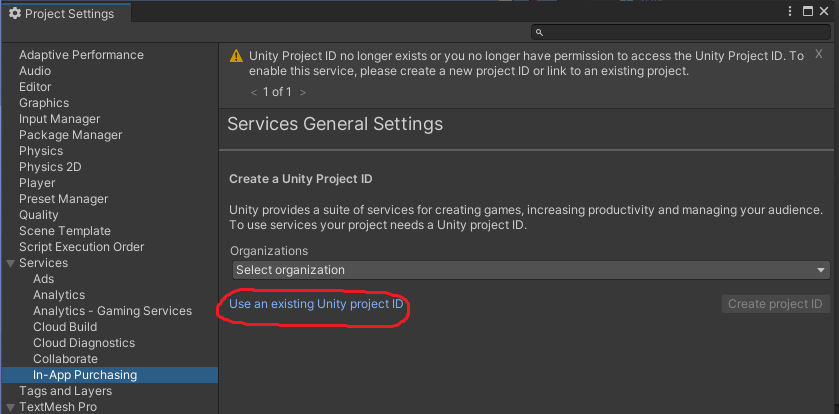This screenshot has height=414, width=839.
Task: Open Cloud Diagnostics settings
Action: 84,343
